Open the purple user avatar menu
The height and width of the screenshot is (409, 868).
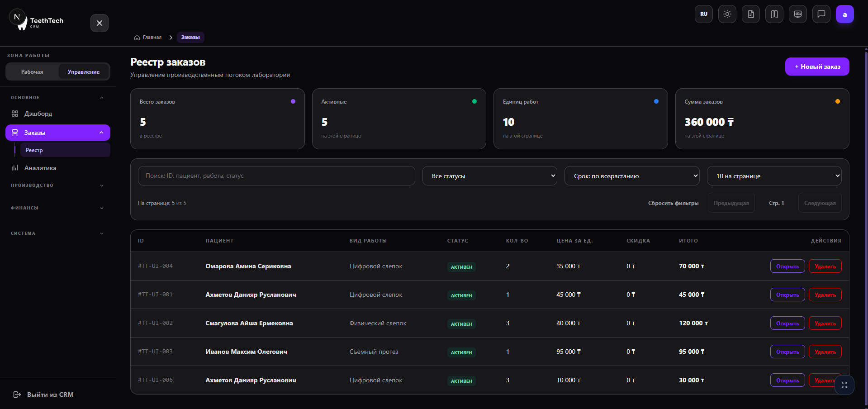pos(845,14)
